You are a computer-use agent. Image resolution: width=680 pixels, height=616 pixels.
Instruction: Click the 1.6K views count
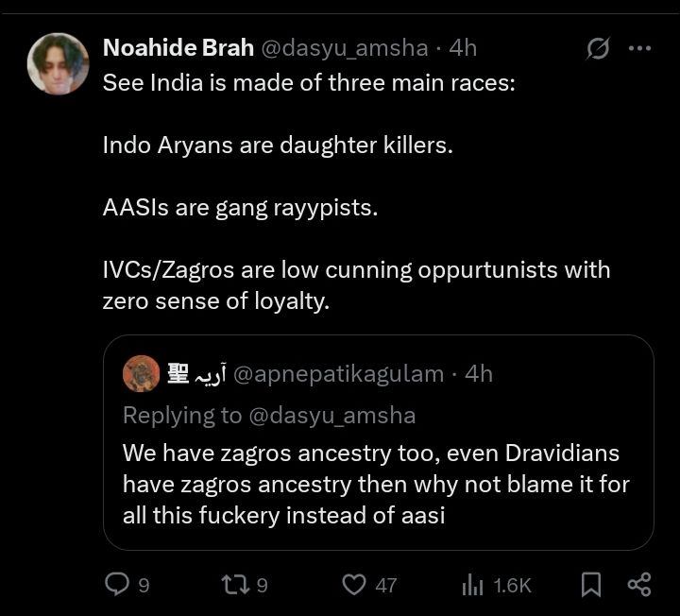[x=513, y=586]
